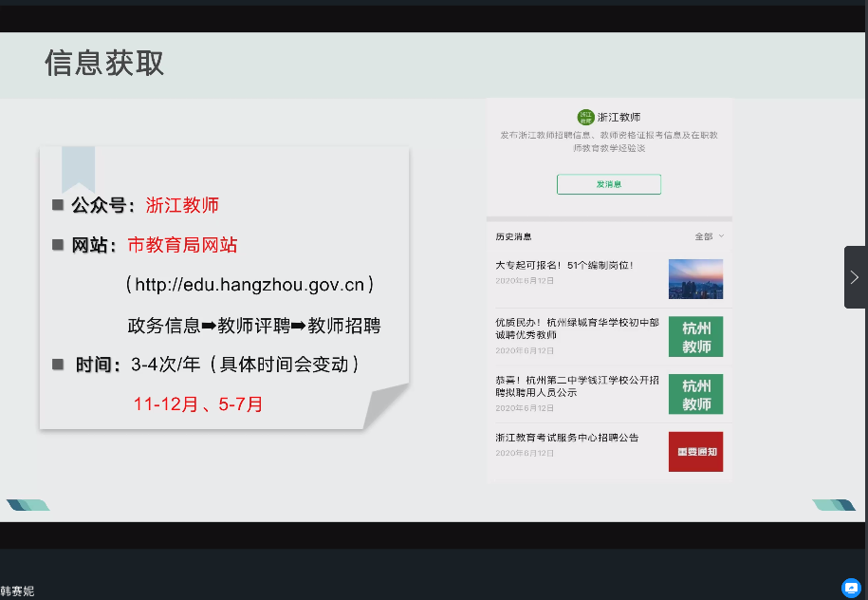
Task: Click the city skyline article thumbnail
Action: (x=695, y=279)
